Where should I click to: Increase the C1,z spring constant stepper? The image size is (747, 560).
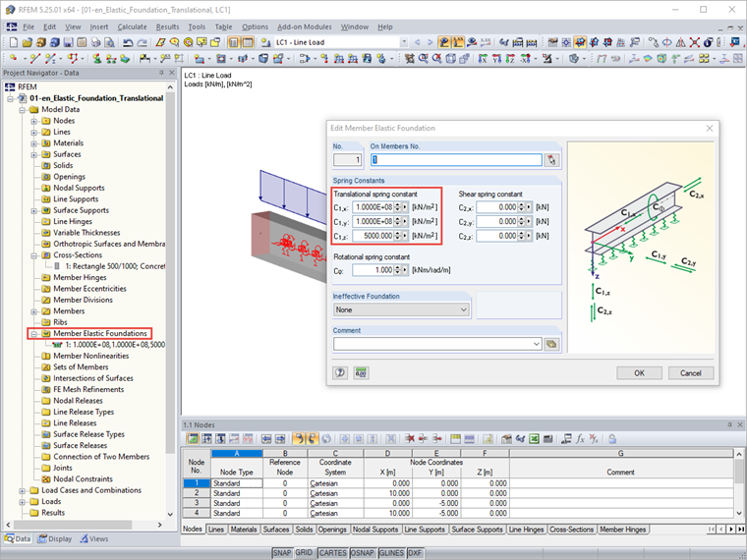397,234
